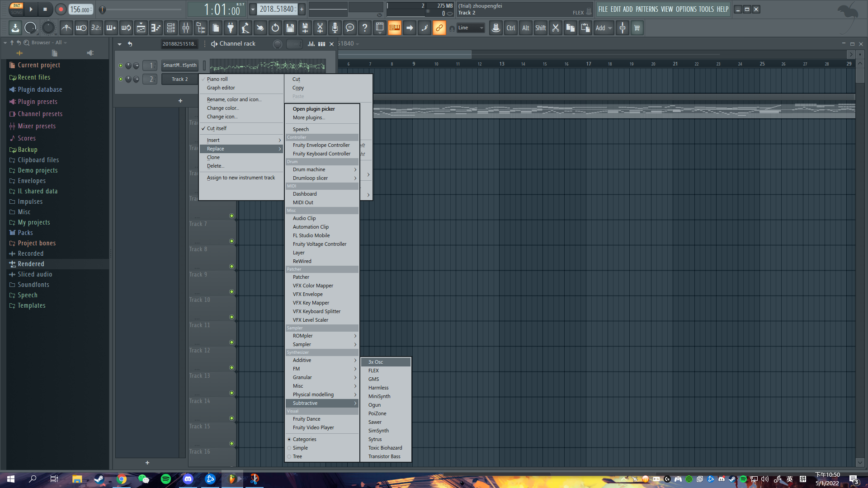Click the microphone recording icon
Image resolution: width=868 pixels, height=488 pixels.
coord(335,28)
